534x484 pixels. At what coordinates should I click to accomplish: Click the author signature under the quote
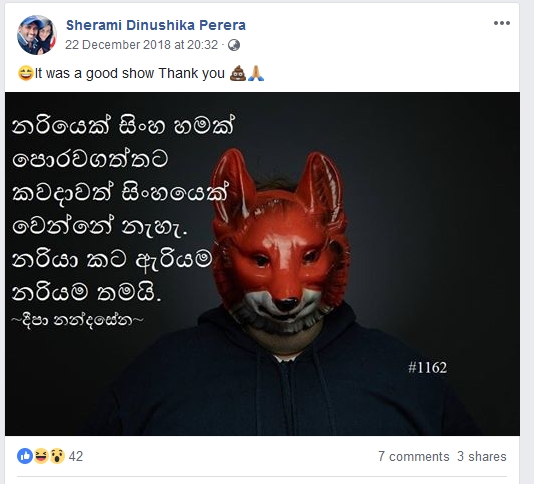tap(77, 320)
